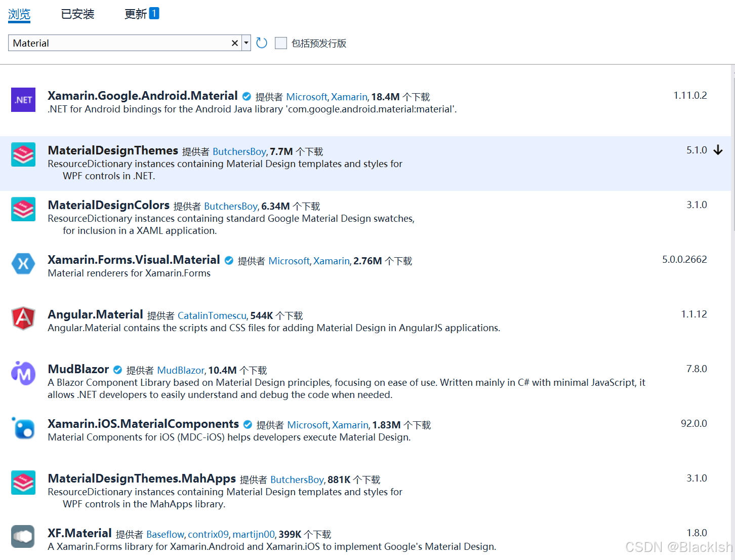Open Microsoft author link for Xamarin.Google.Android.Material

click(x=307, y=97)
